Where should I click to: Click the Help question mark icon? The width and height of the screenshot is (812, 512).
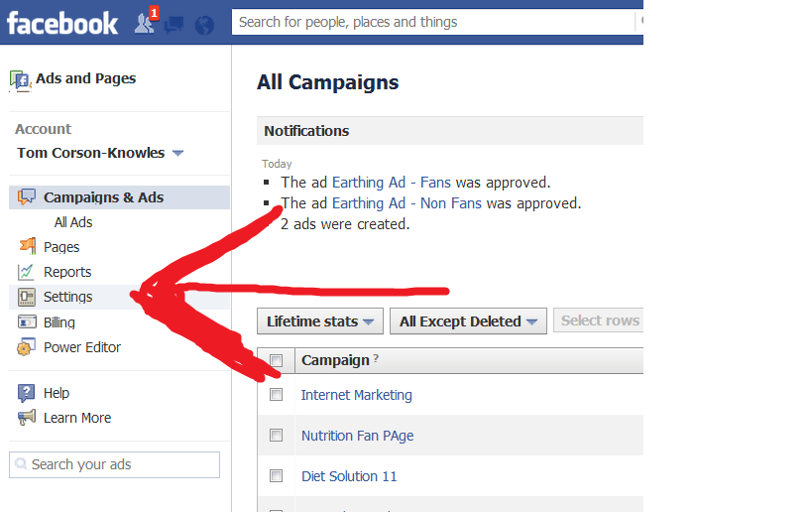[x=26, y=393]
